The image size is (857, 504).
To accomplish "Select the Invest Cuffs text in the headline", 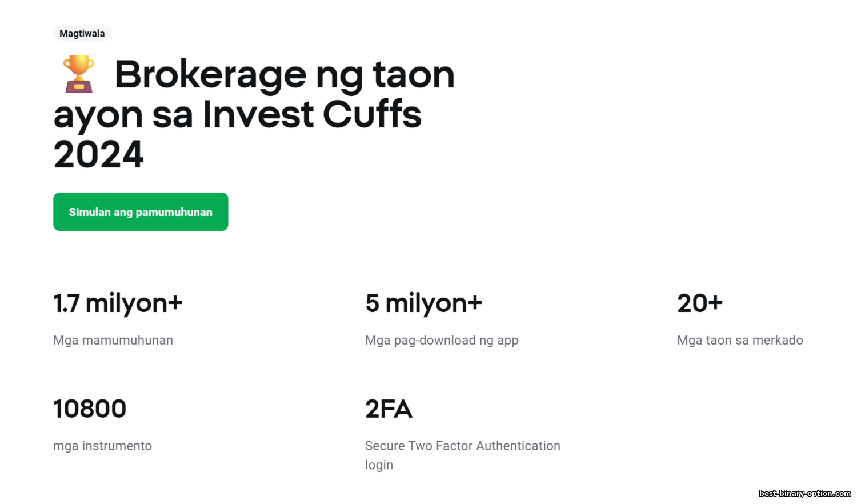I will 312,115.
